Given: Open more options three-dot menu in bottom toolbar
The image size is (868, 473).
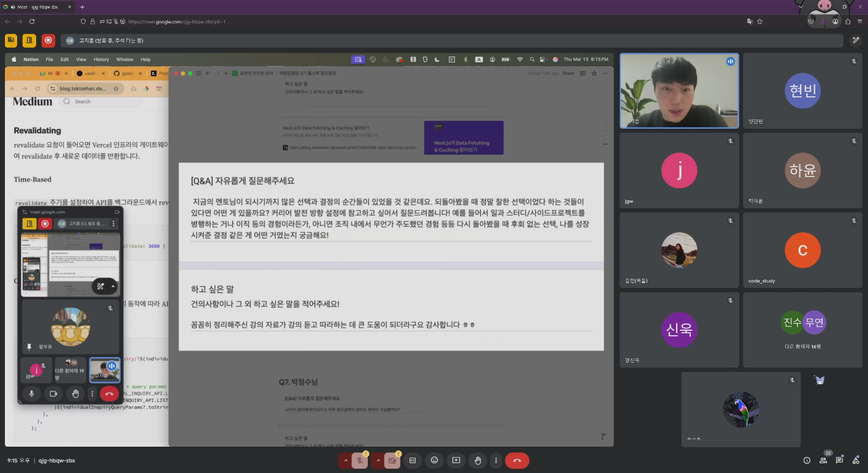Looking at the screenshot, I should (495, 461).
